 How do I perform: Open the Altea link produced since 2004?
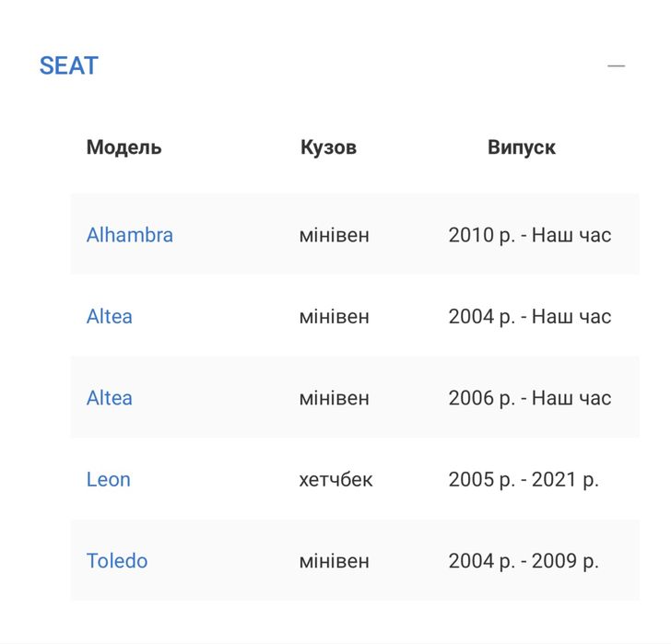point(109,317)
